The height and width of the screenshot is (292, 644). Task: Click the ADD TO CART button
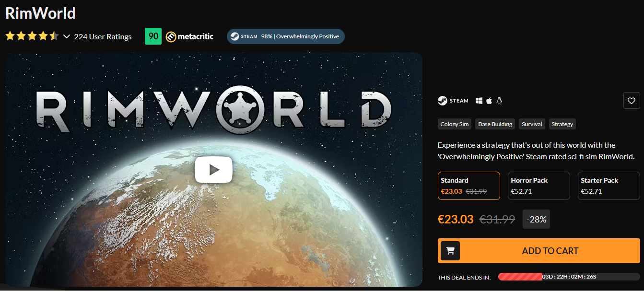[x=539, y=251]
